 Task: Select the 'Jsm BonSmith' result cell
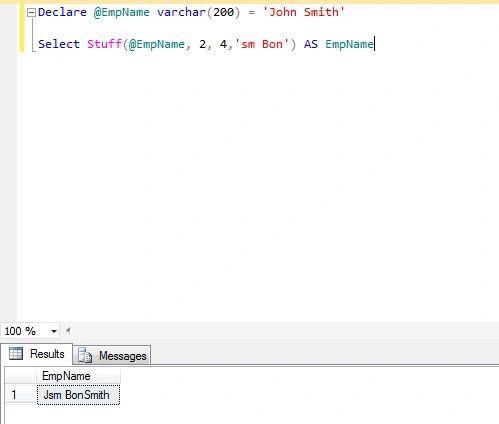78,395
